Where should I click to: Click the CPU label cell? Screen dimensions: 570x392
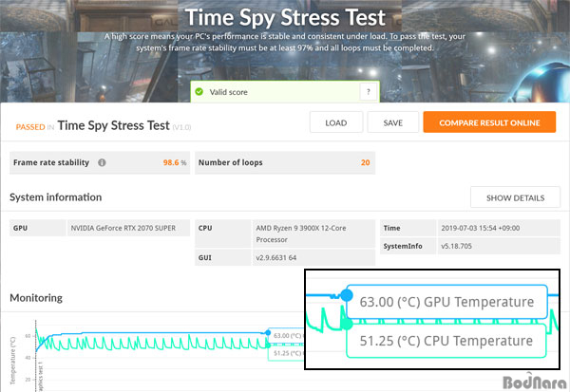222,233
